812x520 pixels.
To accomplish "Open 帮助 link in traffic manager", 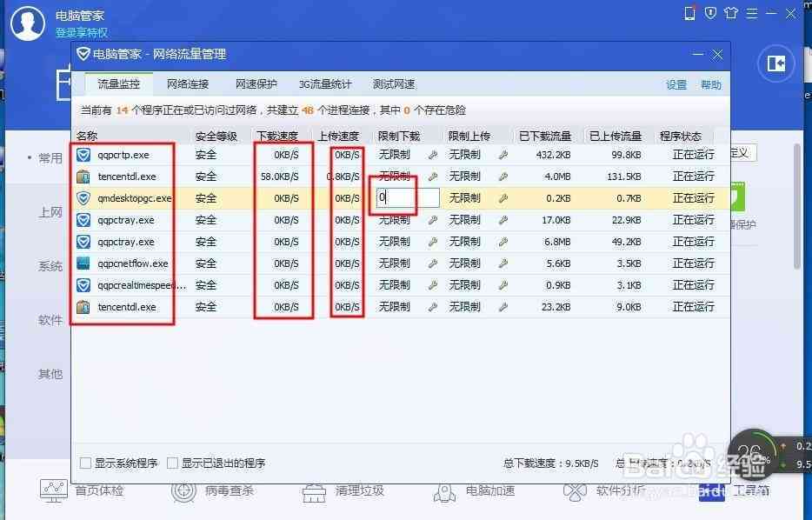I will [711, 85].
